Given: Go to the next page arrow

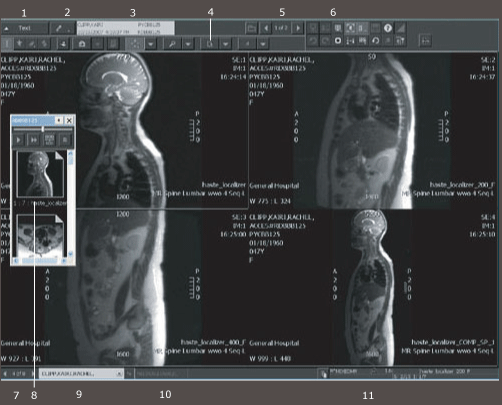Looking at the screenshot, I should (298, 28).
